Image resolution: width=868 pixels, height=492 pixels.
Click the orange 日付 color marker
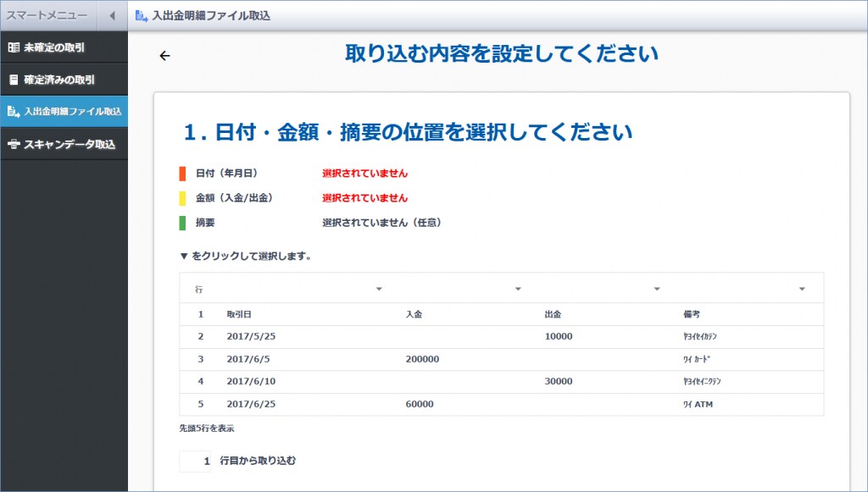point(183,174)
